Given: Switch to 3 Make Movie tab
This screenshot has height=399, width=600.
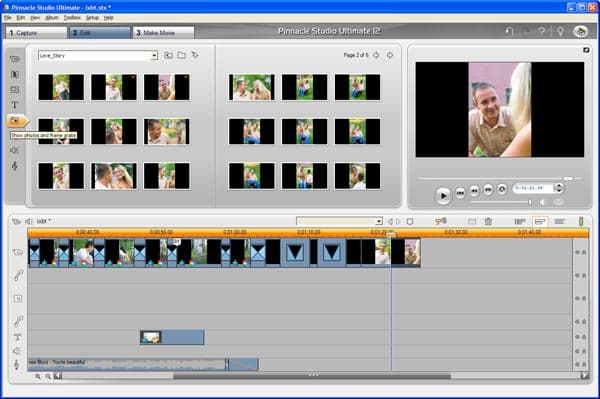Looking at the screenshot, I should [163, 33].
